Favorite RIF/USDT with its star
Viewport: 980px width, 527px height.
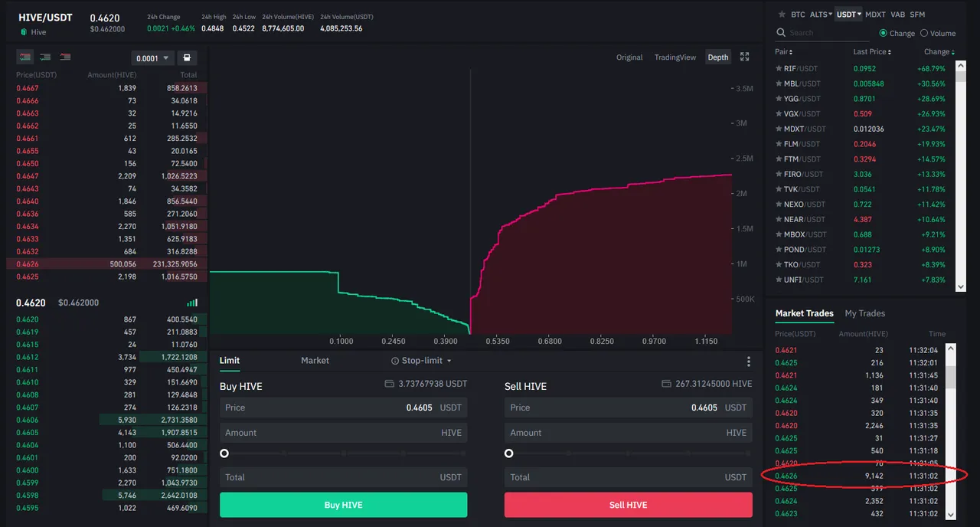click(779, 68)
